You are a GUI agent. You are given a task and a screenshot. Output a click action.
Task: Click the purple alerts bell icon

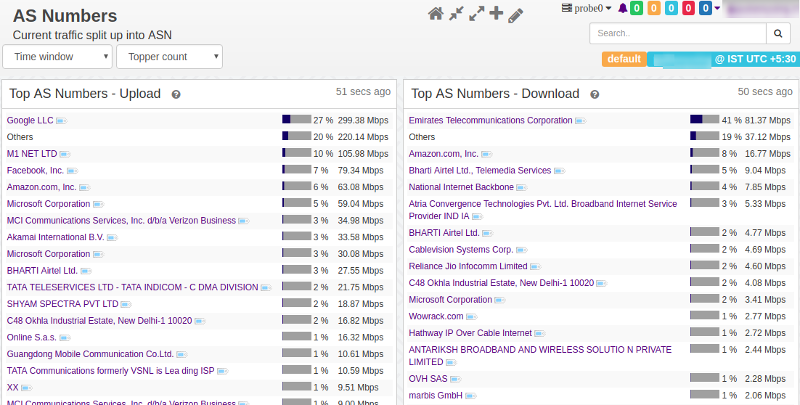[x=623, y=9]
